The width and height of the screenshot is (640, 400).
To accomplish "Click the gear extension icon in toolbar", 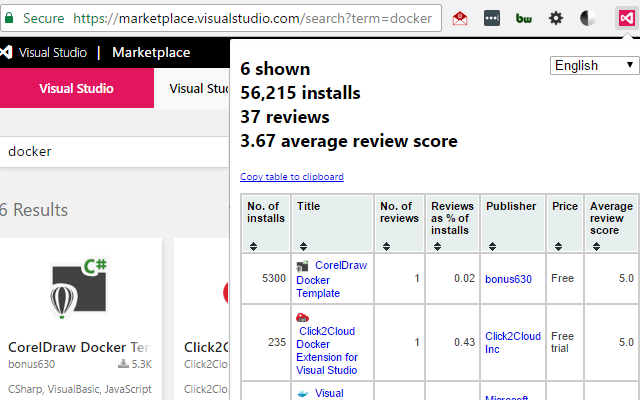I will click(556, 18).
